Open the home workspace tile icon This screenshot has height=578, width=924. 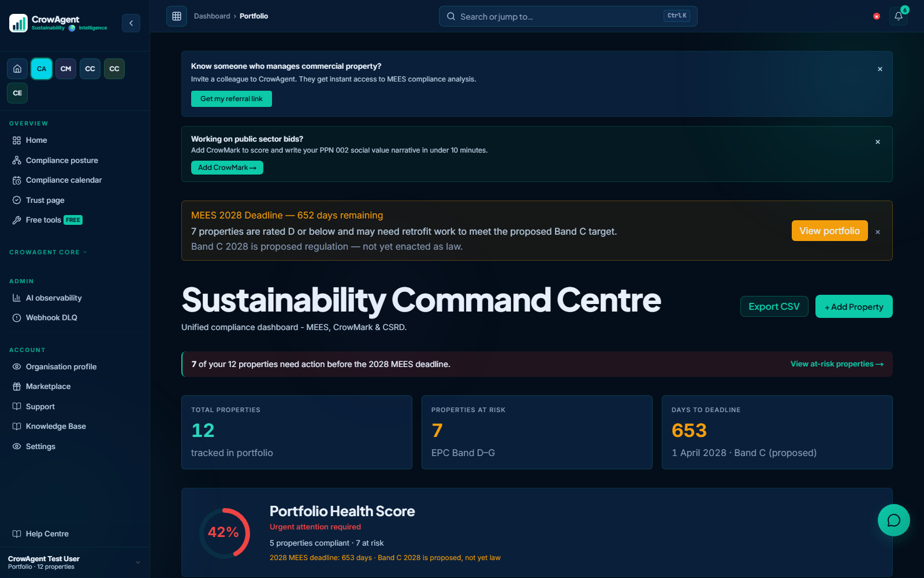click(17, 69)
